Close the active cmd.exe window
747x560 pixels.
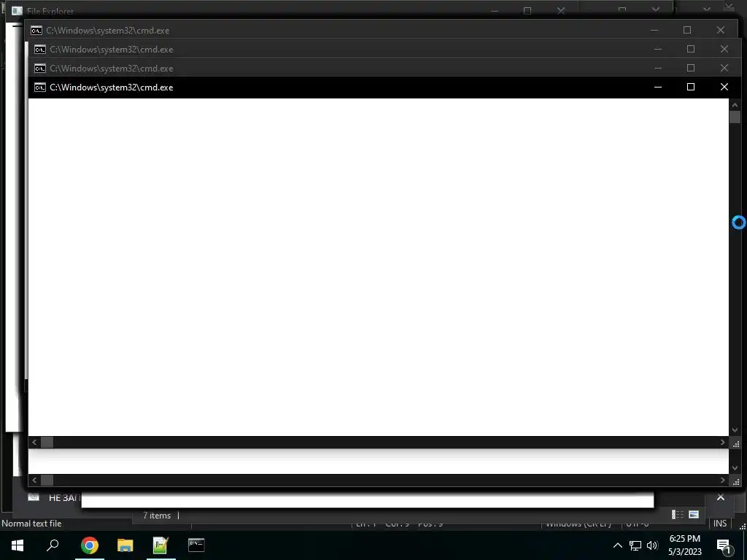(x=724, y=87)
